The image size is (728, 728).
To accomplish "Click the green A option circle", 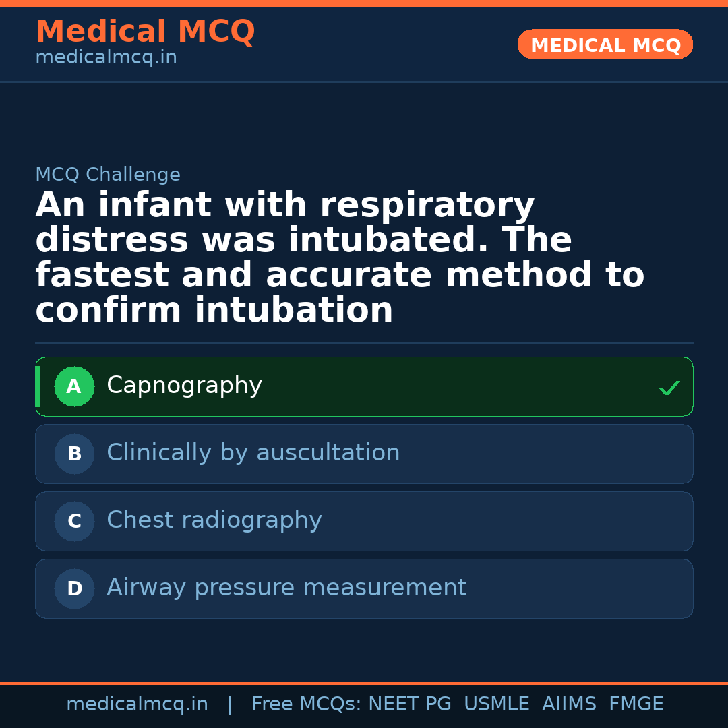I will pyautogui.click(x=74, y=387).
